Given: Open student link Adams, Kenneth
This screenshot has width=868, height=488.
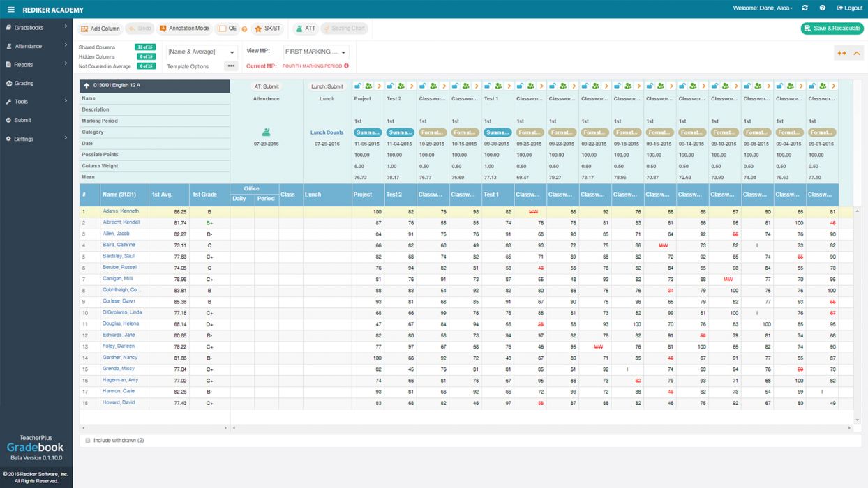Looking at the screenshot, I should (121, 211).
